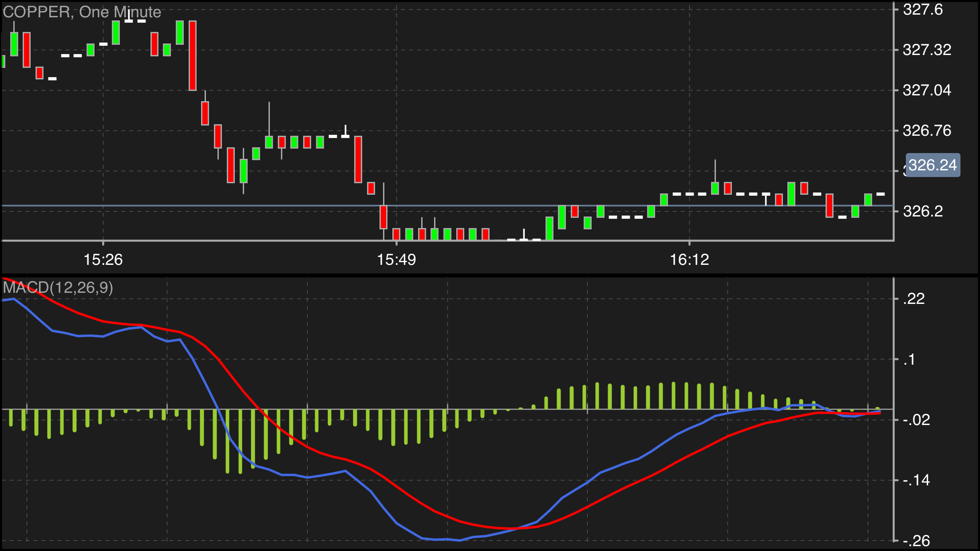The height and width of the screenshot is (551, 980).
Task: Click the 327.6 price axis label
Action: (x=923, y=9)
